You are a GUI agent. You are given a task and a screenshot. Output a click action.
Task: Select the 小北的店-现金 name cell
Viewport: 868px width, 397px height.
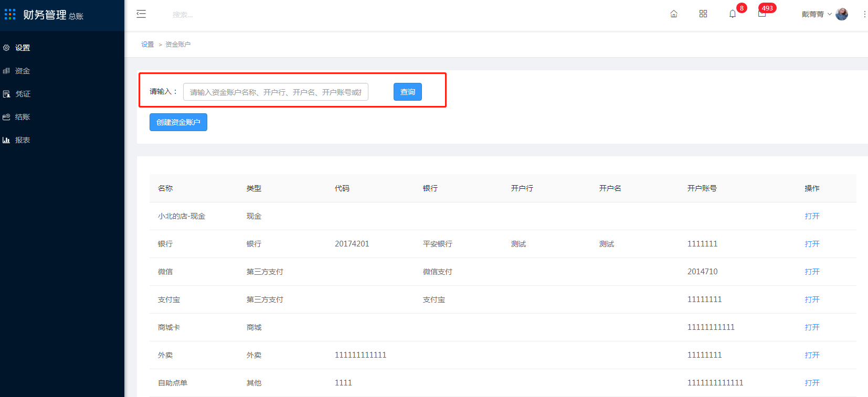pyautogui.click(x=182, y=216)
